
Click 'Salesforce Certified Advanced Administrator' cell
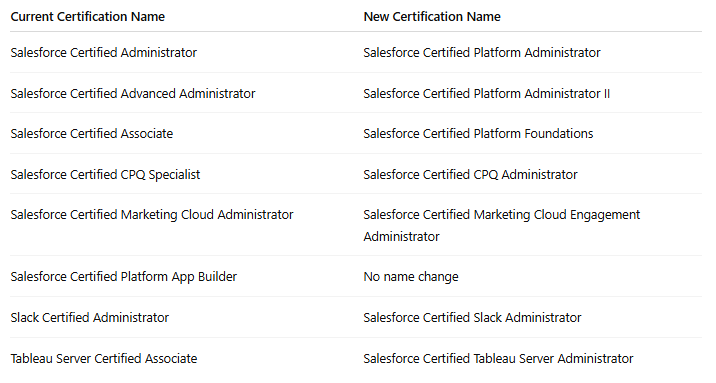point(133,94)
